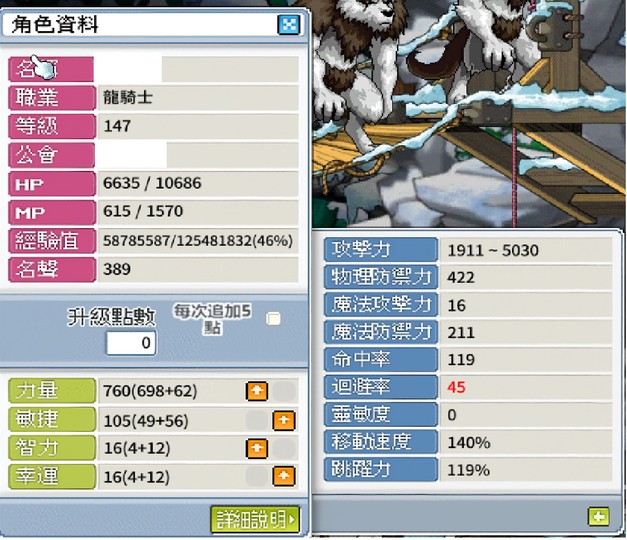Close the 角色資料 window

[x=288, y=25]
